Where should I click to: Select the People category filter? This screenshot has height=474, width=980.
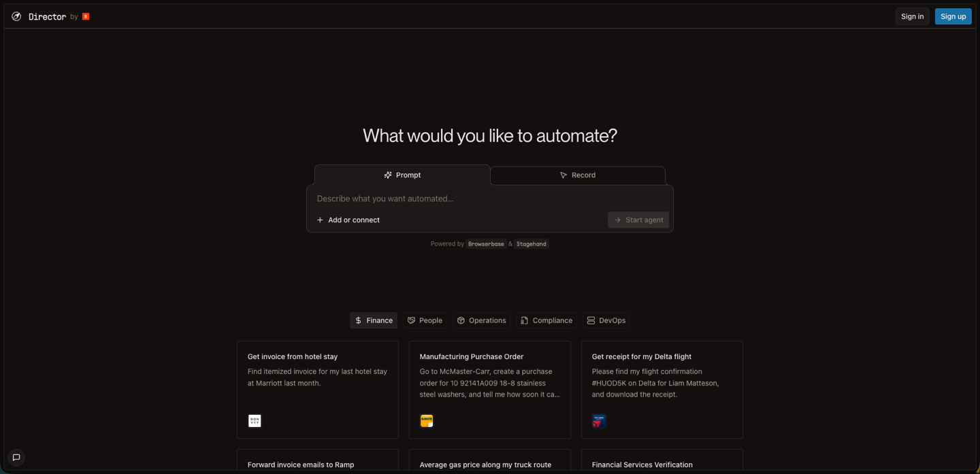425,320
